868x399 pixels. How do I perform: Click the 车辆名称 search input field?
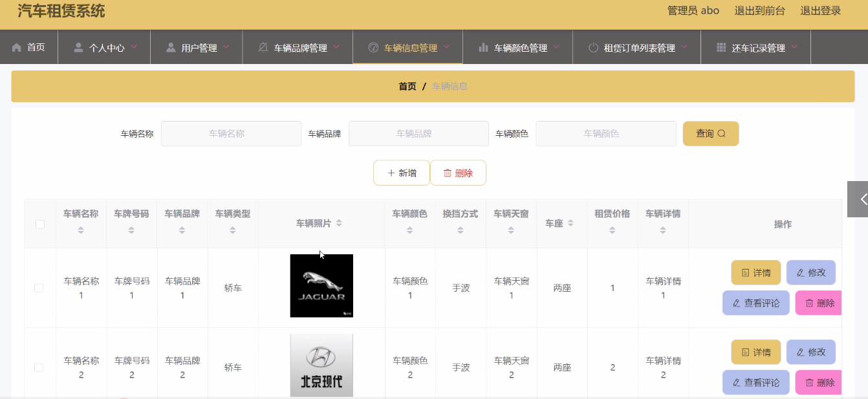(231, 134)
